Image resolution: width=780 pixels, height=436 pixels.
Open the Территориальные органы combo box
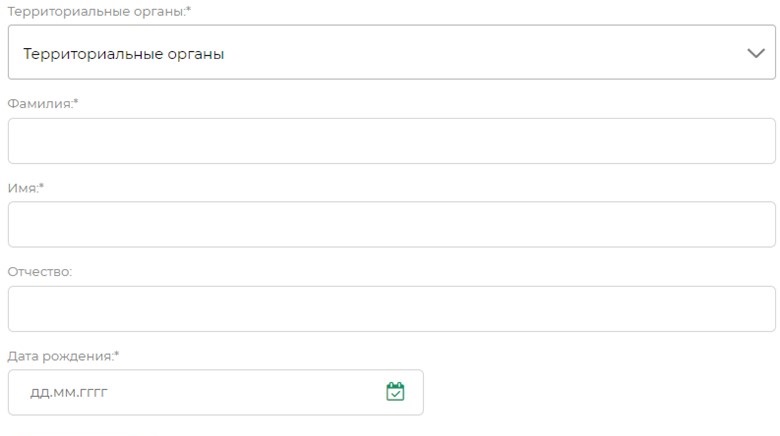[391, 52]
